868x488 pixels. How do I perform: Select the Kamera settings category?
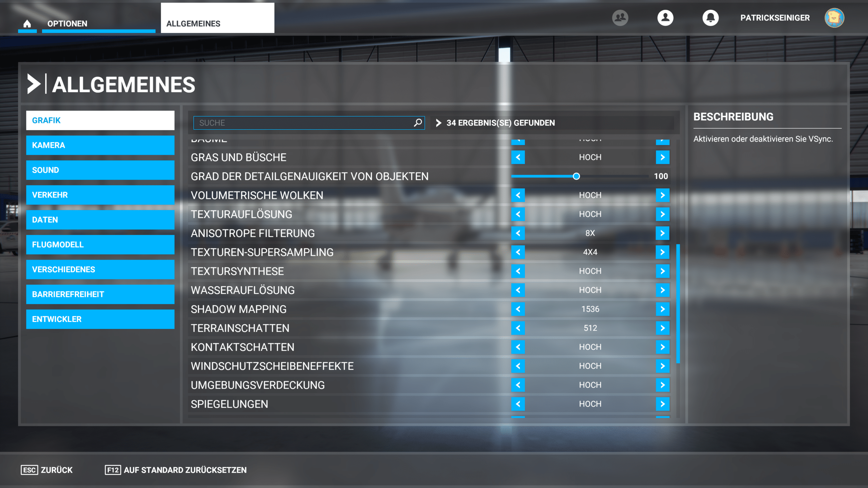tap(100, 145)
